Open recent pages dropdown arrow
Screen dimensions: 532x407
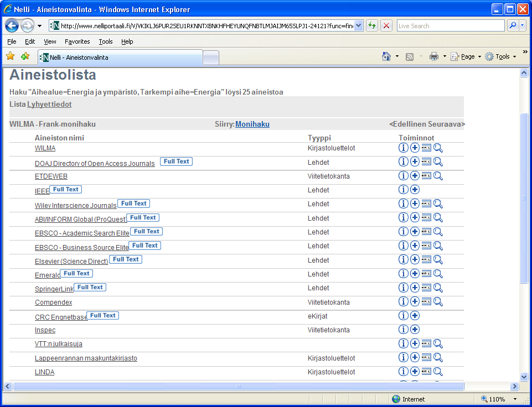point(40,26)
